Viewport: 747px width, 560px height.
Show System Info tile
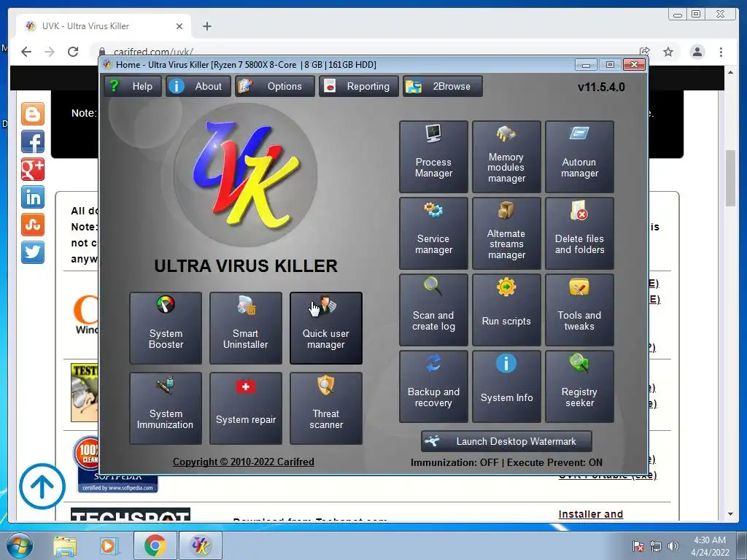click(x=506, y=386)
